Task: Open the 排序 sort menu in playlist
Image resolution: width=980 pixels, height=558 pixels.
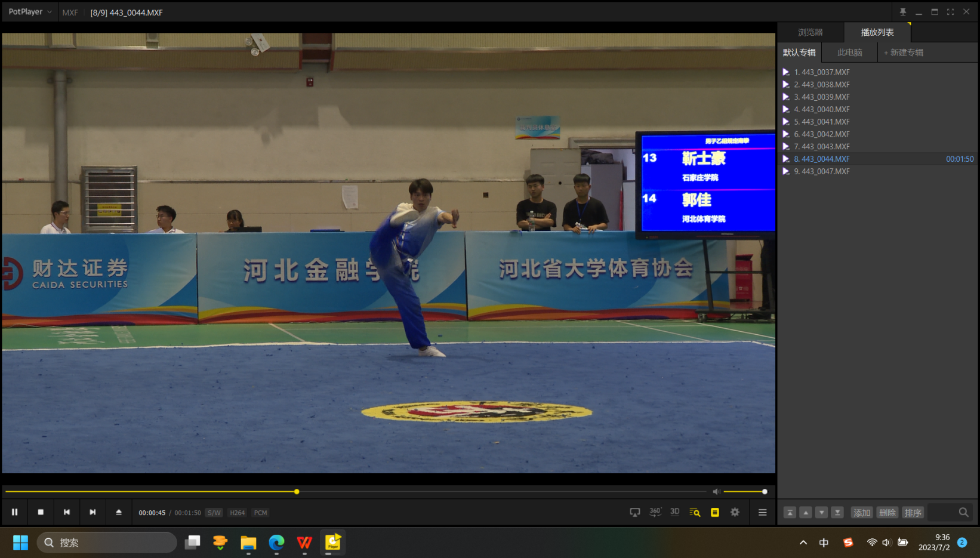Action: [913, 513]
